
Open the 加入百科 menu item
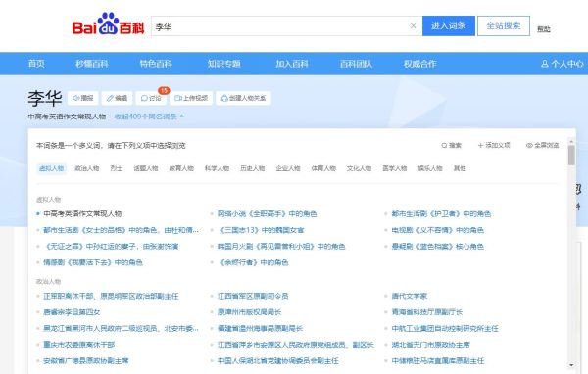point(292,64)
